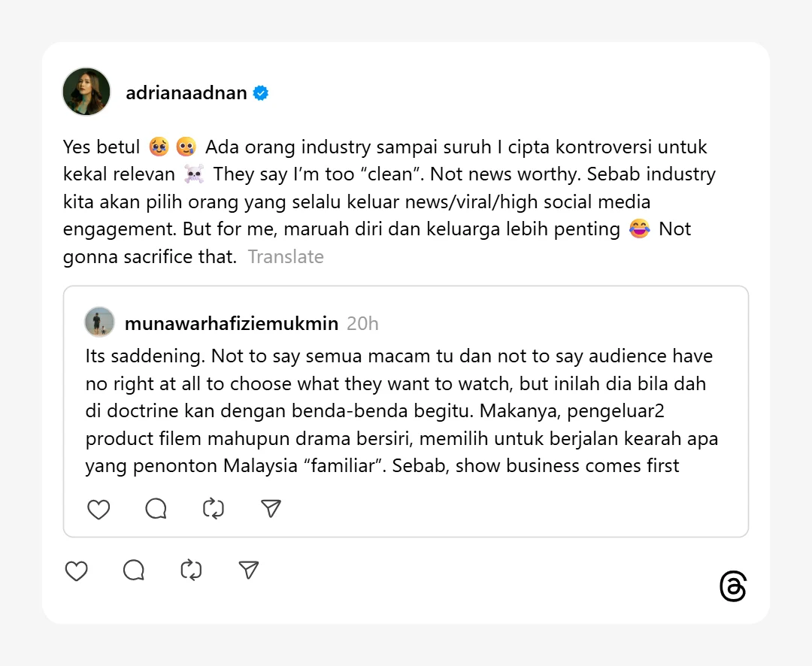Like adrianaadnan's main post

point(76,571)
